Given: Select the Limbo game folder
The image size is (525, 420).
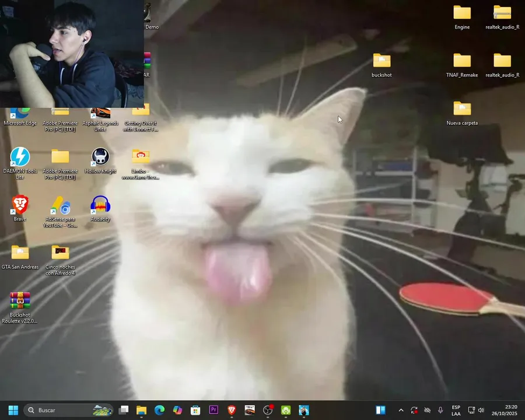Looking at the screenshot, I should [x=141, y=164].
